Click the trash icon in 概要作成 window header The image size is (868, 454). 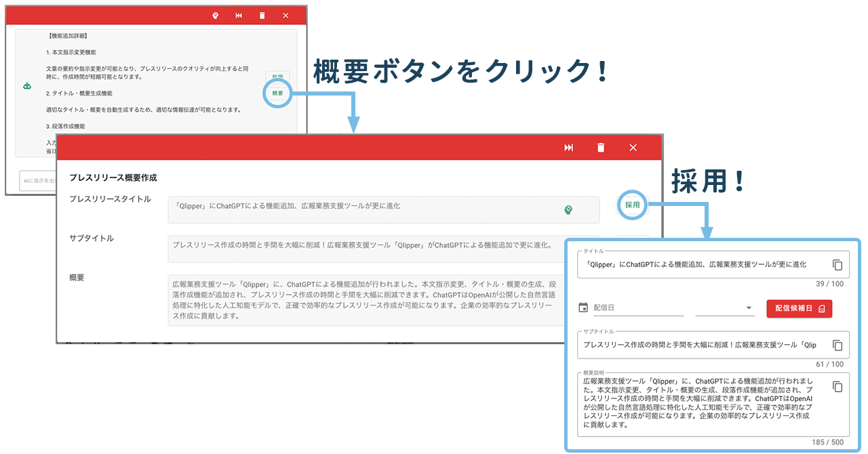(x=600, y=148)
